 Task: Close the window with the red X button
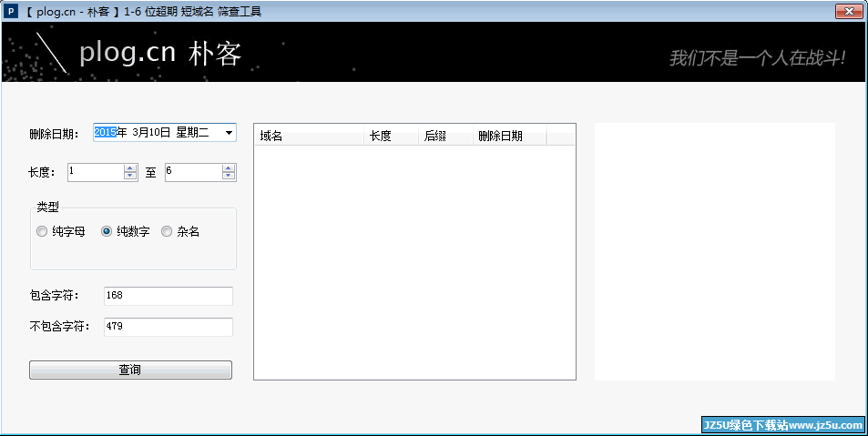click(x=849, y=11)
